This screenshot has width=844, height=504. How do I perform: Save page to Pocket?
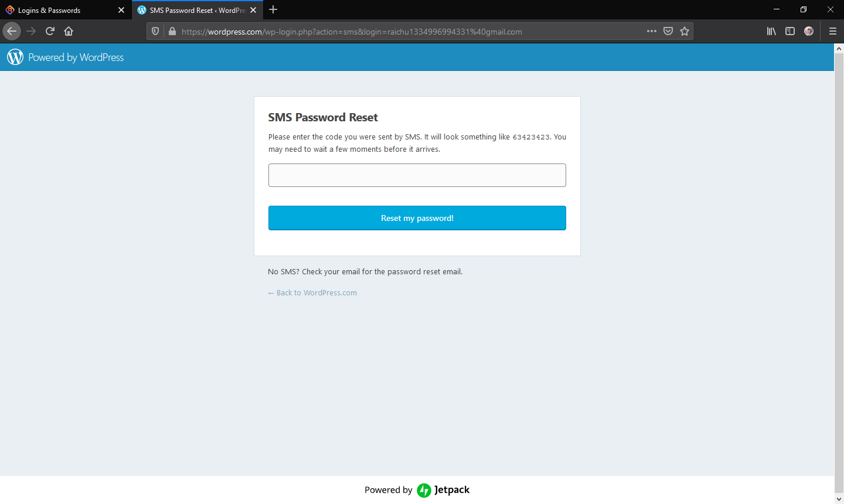coord(668,31)
